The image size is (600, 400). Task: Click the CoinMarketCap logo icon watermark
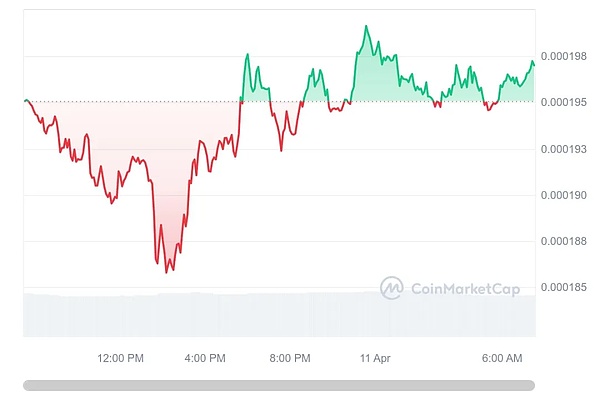(x=391, y=288)
